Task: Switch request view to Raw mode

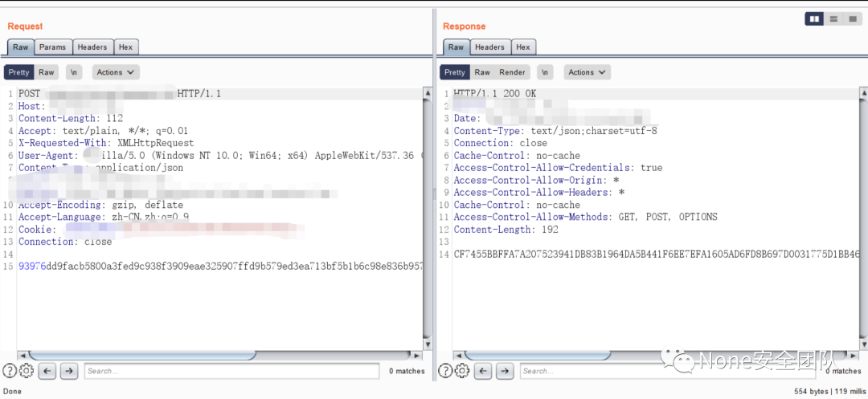Action: tap(47, 72)
